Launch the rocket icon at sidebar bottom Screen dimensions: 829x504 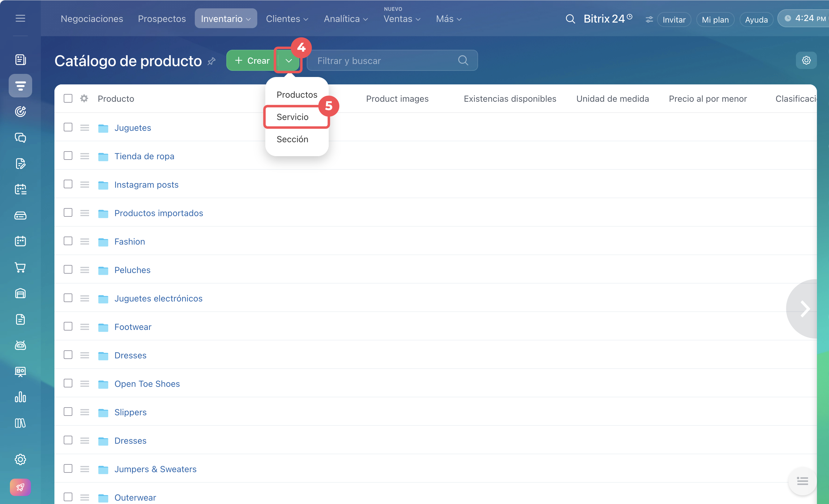(20, 487)
